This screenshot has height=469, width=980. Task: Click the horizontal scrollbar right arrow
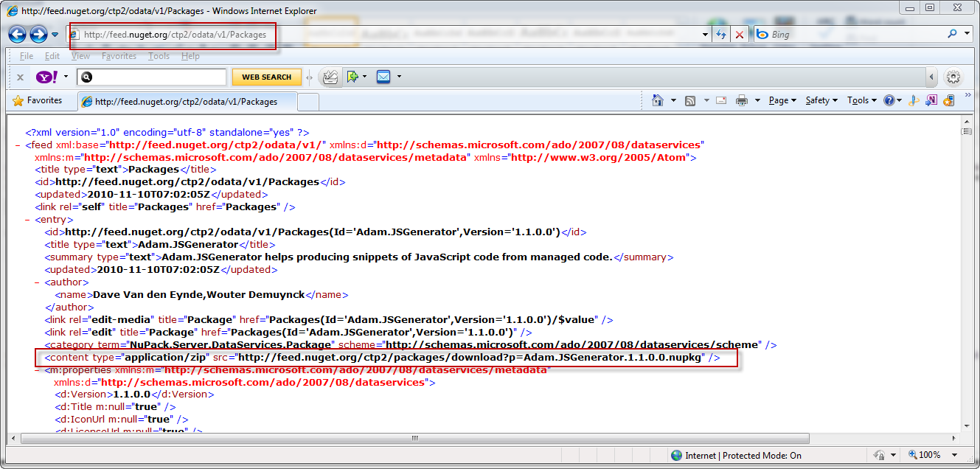pos(953,438)
